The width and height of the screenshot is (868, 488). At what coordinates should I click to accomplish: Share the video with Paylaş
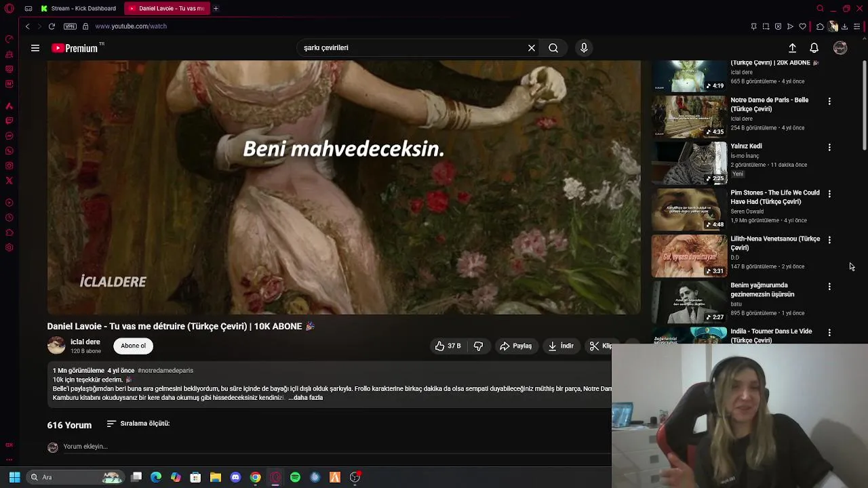click(515, 346)
